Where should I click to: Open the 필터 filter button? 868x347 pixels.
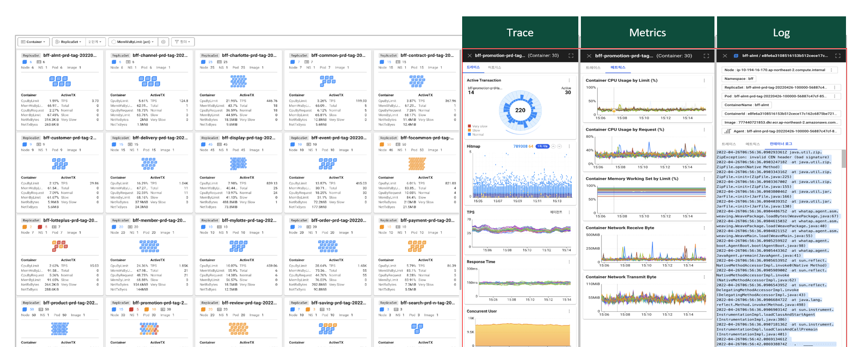coord(183,42)
